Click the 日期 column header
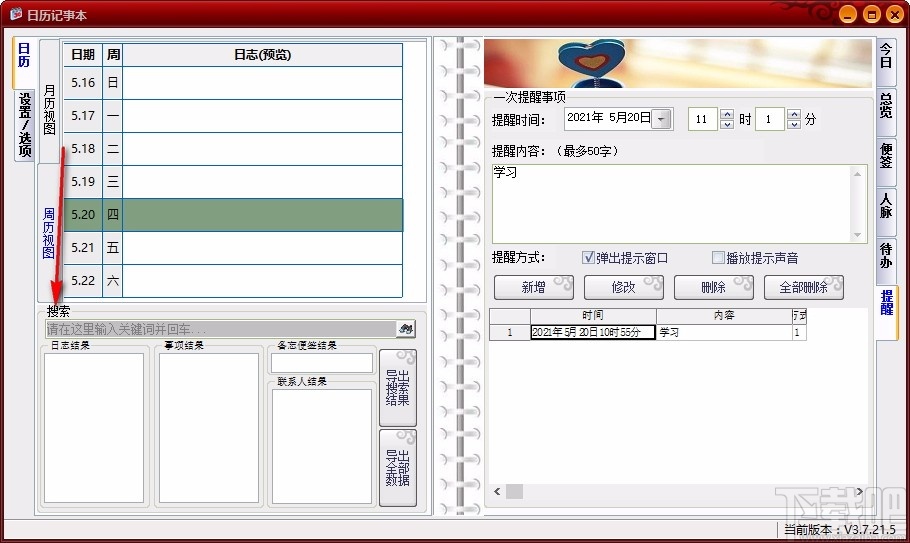Screen dimensions: 910x543 click(x=83, y=55)
